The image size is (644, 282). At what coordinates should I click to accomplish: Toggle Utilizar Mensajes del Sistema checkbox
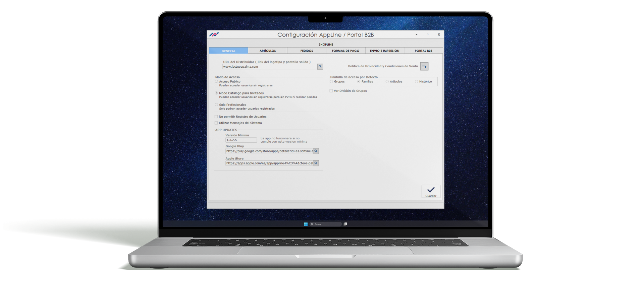(216, 123)
